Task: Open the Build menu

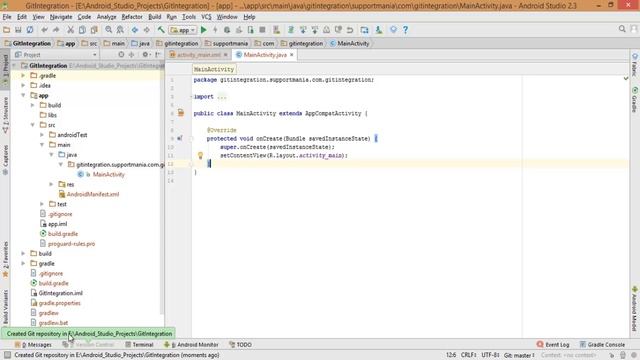Action: (154, 17)
